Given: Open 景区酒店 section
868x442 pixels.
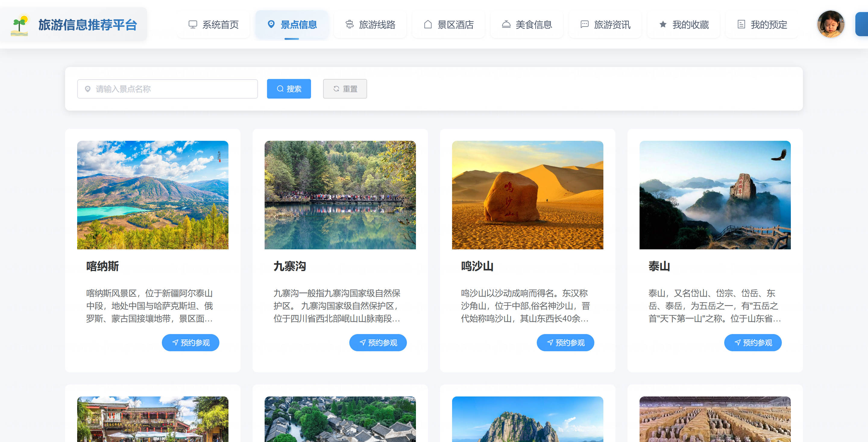Looking at the screenshot, I should point(448,24).
